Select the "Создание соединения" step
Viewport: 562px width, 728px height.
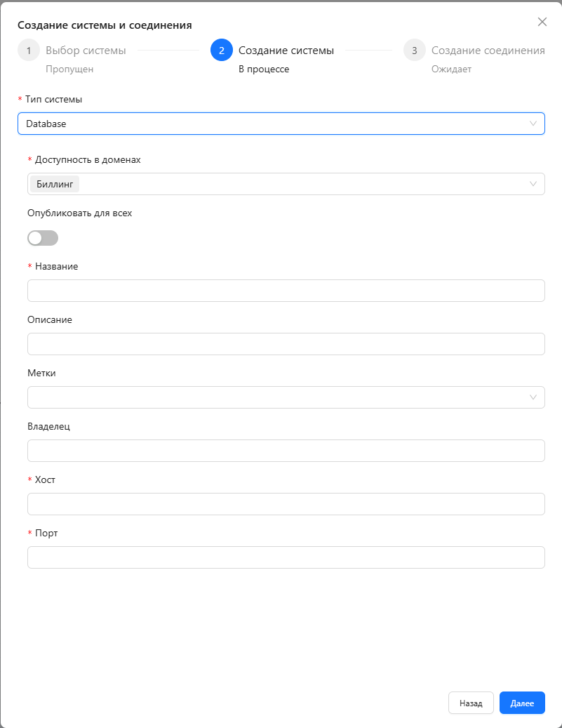tap(488, 51)
